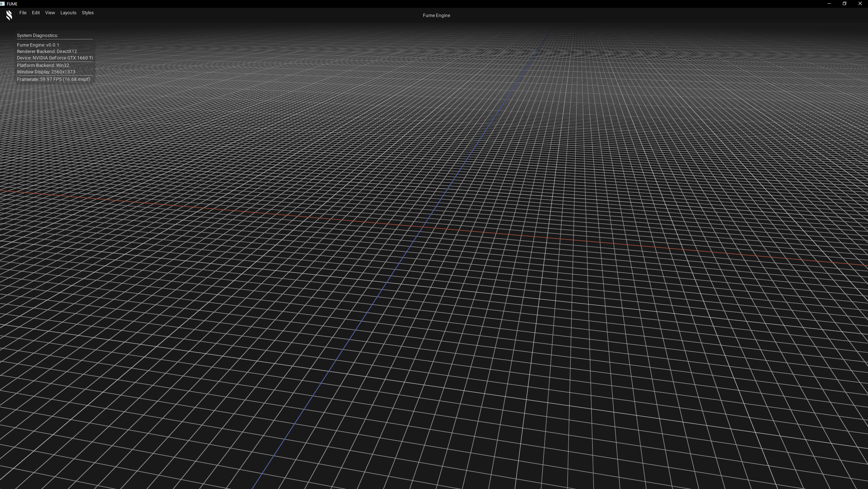Close the FUME application window
868x489 pixels.
click(860, 4)
